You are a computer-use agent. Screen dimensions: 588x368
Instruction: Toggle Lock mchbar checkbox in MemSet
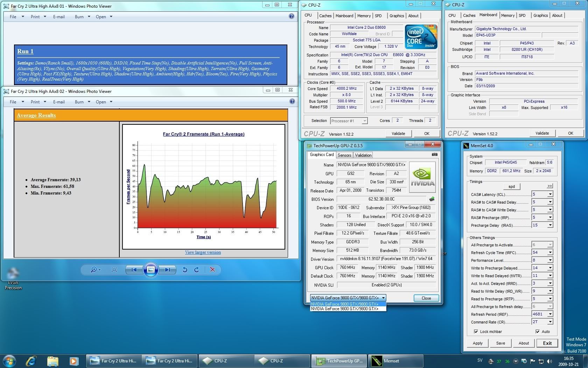476,332
